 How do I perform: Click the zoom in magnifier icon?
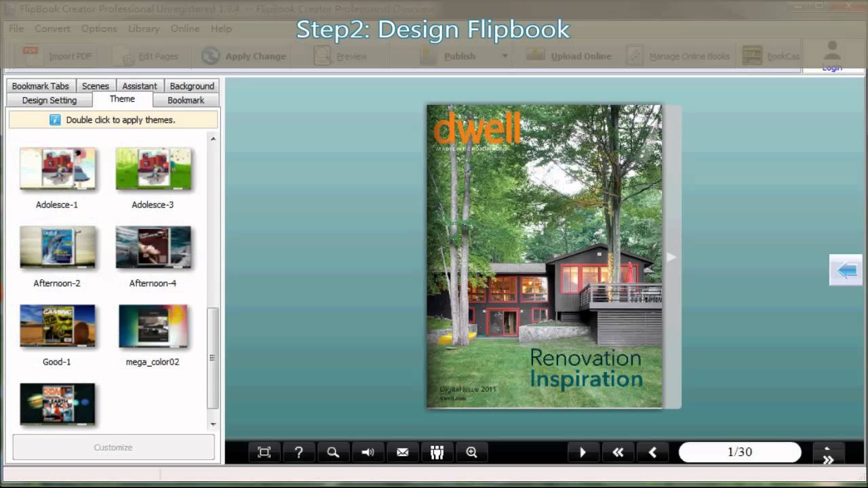(471, 452)
